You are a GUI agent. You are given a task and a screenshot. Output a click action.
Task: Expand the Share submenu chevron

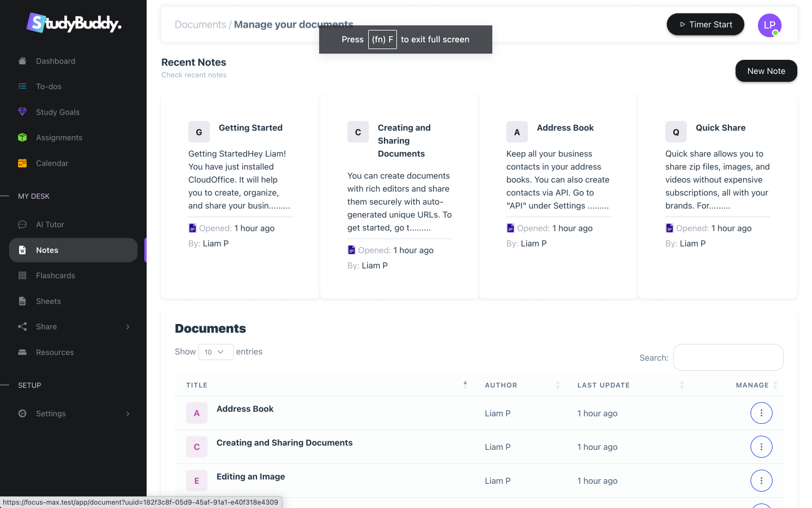point(128,327)
